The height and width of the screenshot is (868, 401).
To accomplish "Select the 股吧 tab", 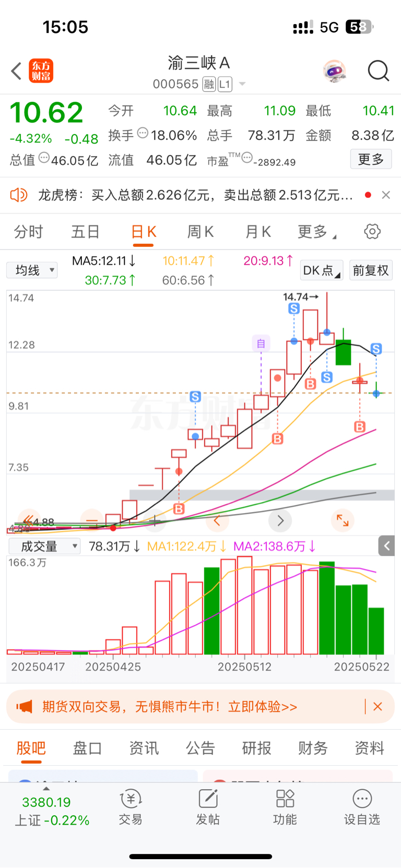I will tap(31, 748).
